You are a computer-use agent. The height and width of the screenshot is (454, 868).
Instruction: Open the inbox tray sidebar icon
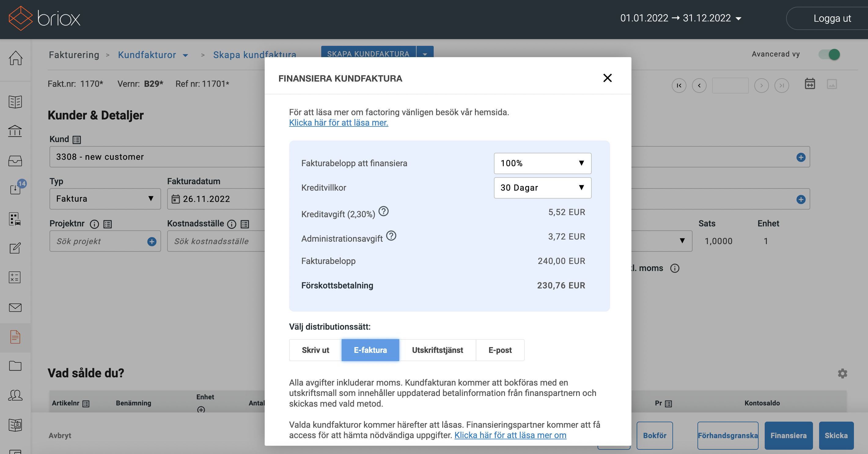point(15,161)
